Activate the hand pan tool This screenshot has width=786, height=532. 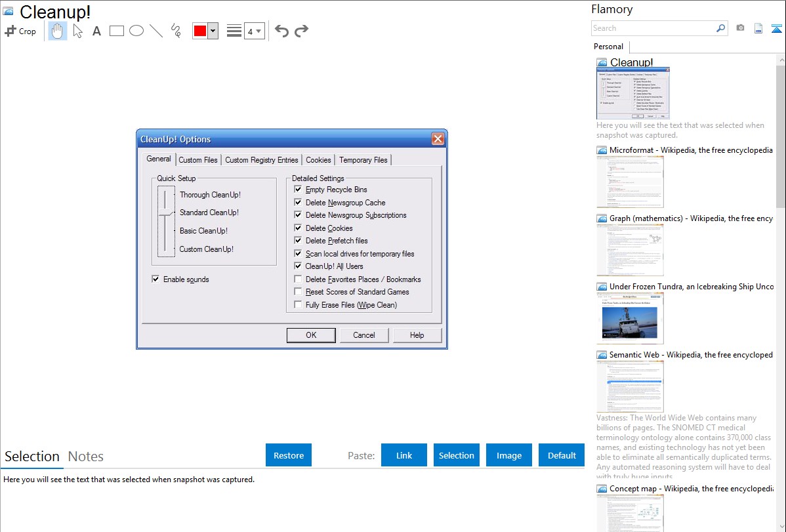58,31
